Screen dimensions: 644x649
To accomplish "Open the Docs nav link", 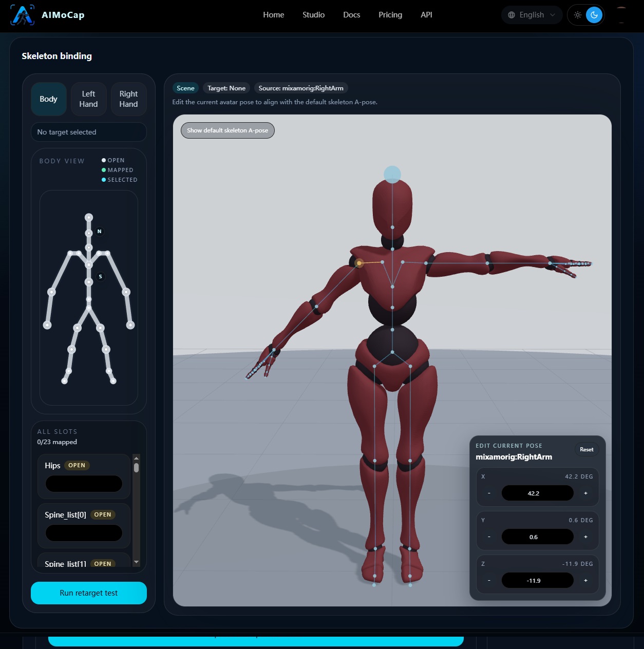I will [351, 15].
